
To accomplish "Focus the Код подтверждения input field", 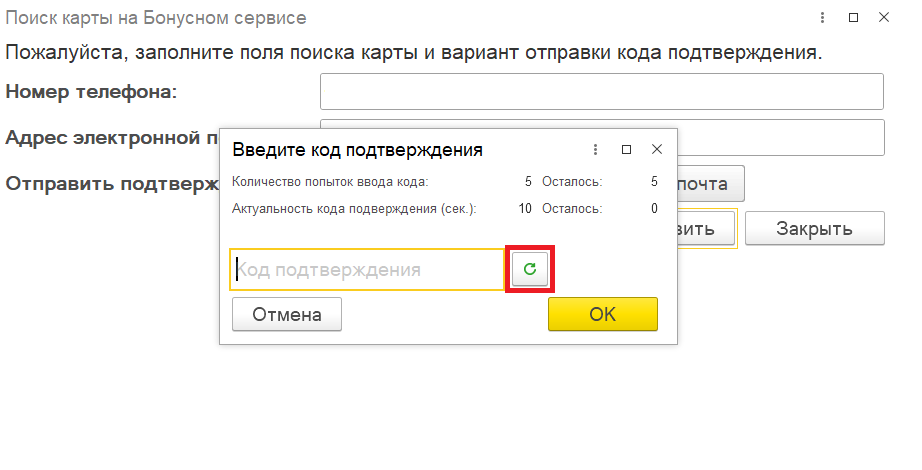I will pyautogui.click(x=367, y=269).
